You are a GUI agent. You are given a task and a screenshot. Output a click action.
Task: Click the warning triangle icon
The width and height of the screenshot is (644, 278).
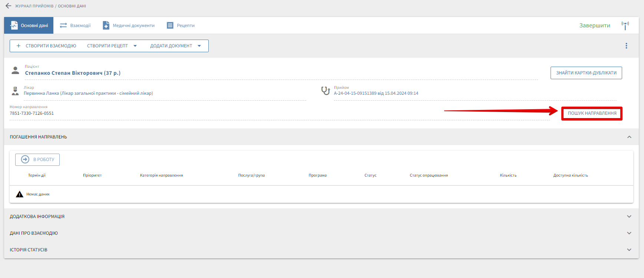[x=20, y=194]
